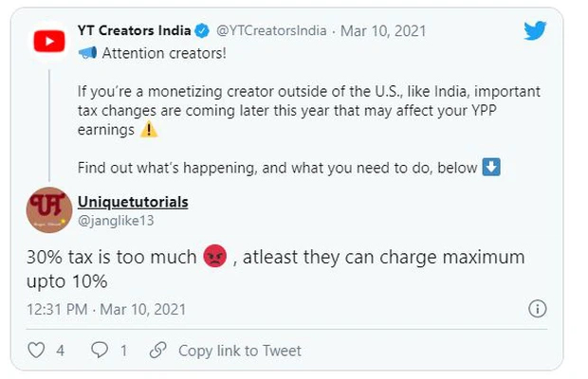This screenshot has height=379, width=588.
Task: Click the megaphone emoji
Action: 87,53
